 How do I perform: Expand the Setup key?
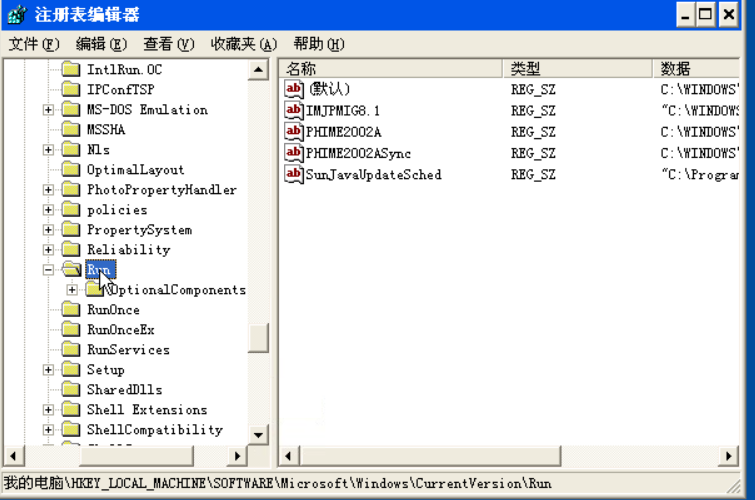(48, 369)
